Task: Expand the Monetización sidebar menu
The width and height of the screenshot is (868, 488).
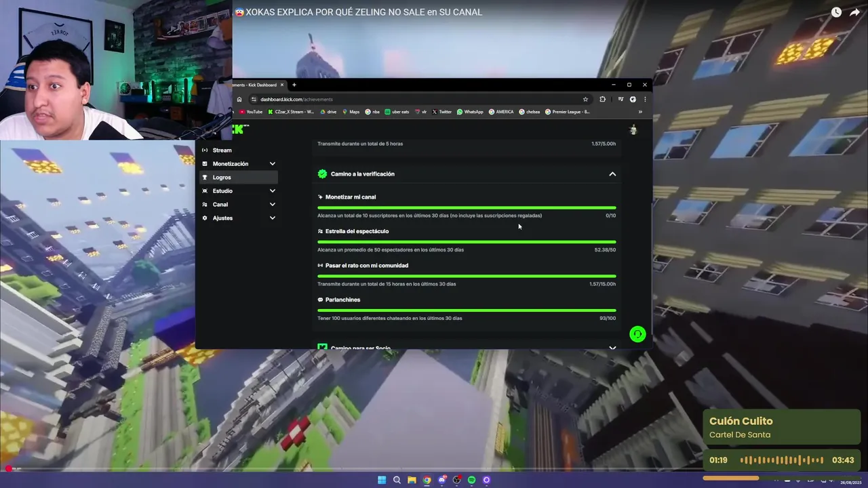Action: (238, 163)
